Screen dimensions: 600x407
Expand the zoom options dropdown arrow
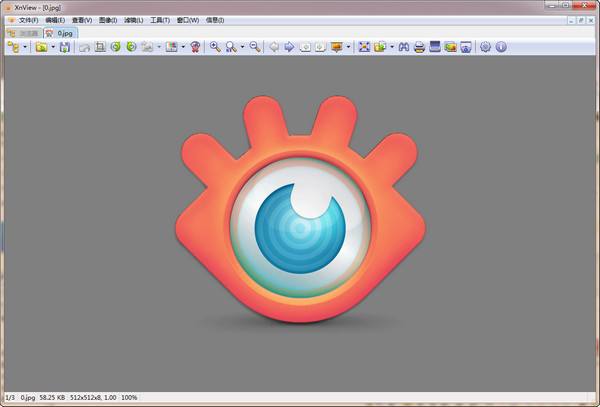tap(242, 47)
